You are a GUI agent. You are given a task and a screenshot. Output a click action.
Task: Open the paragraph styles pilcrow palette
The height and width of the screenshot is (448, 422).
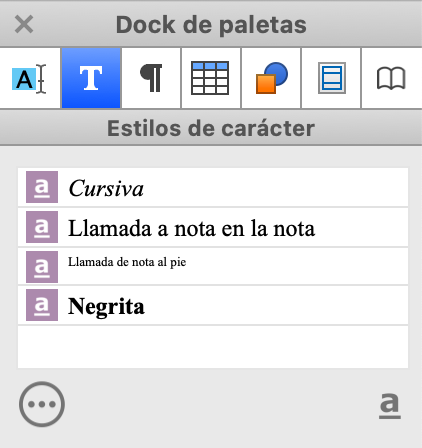151,78
